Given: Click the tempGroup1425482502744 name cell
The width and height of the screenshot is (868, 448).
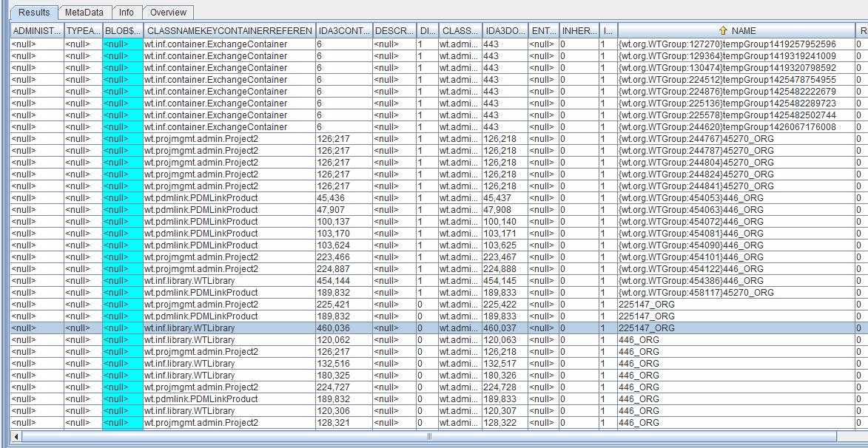Looking at the screenshot, I should pyautogui.click(x=736, y=115).
